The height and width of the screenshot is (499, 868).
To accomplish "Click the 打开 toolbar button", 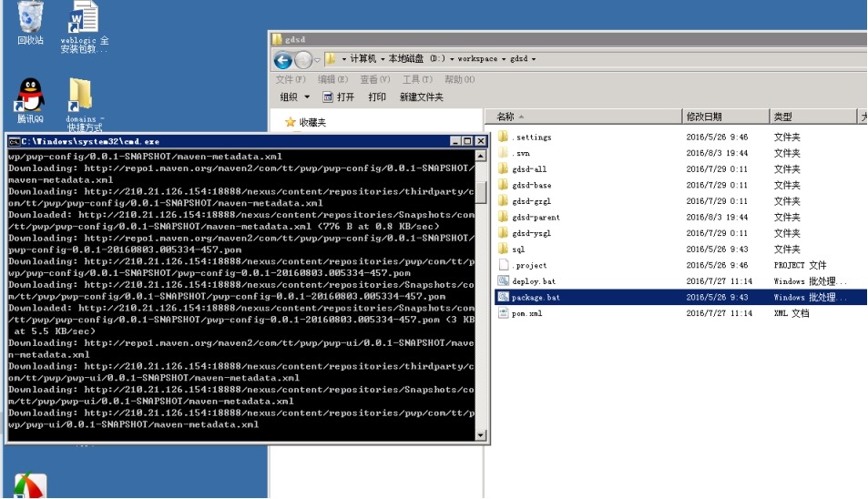I will point(338,97).
